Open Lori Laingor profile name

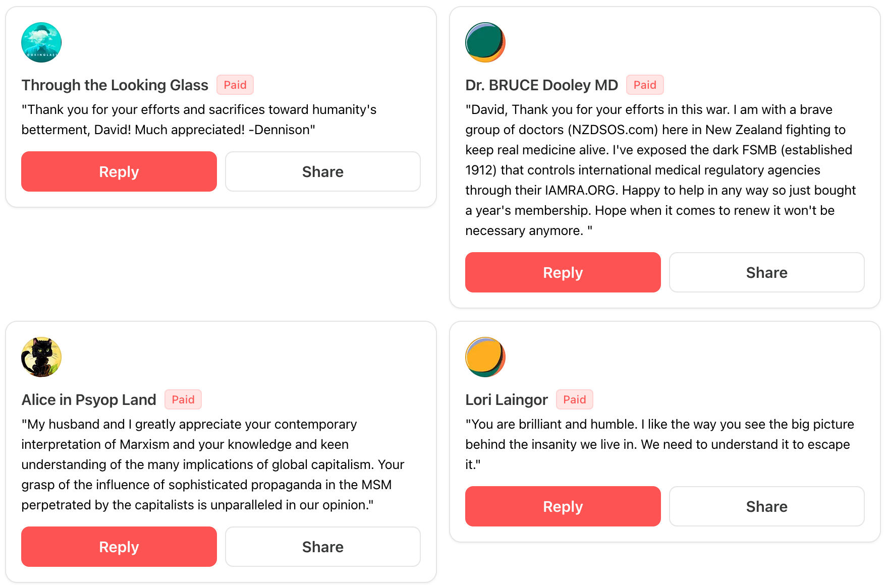point(506,400)
